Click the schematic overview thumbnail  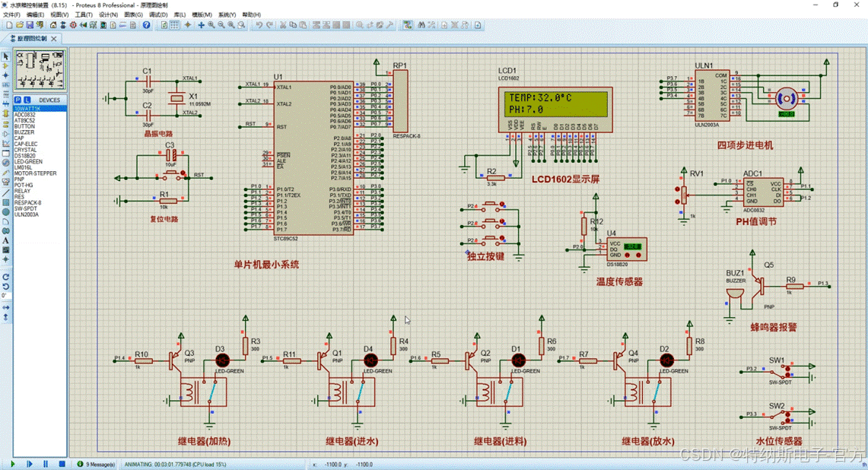click(40, 70)
